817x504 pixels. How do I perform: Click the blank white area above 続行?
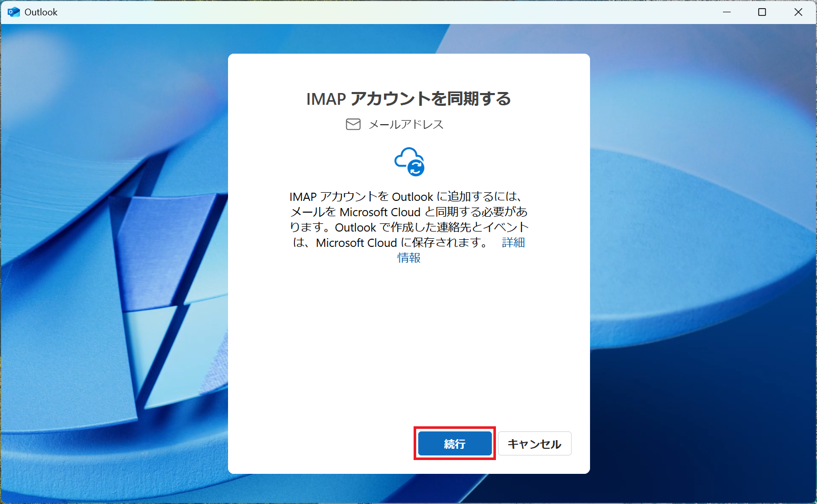pos(409,348)
